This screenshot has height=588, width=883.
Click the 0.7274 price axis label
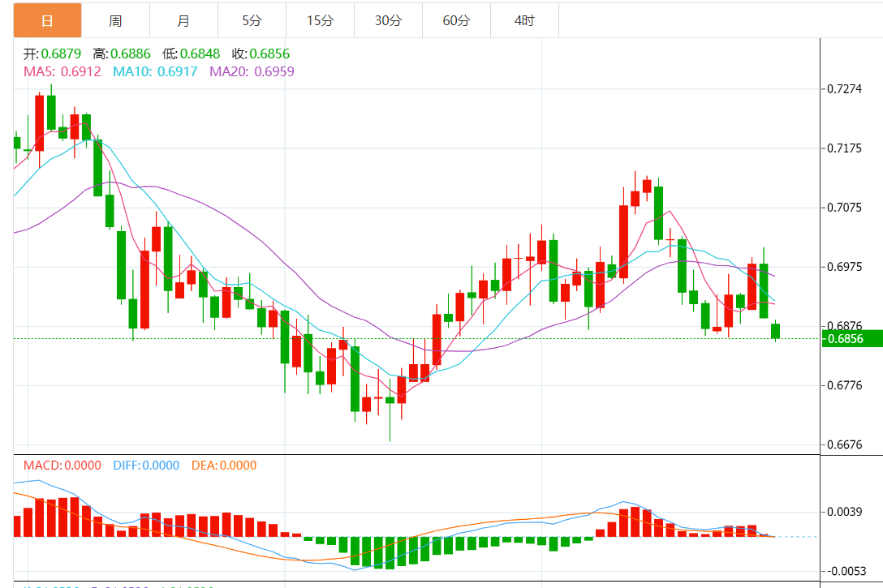tap(844, 89)
